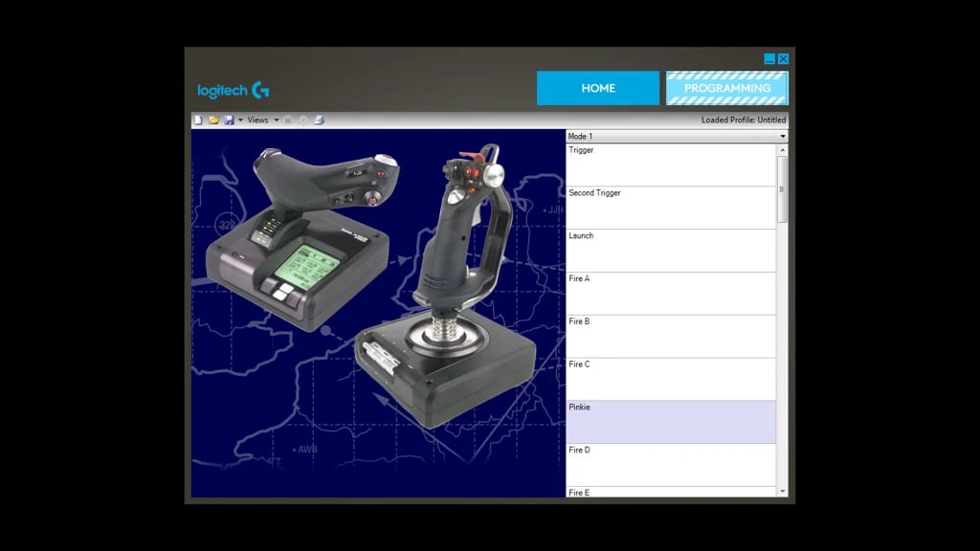This screenshot has height=551, width=980.
Task: Close the Logitech programming window
Action: click(x=783, y=59)
